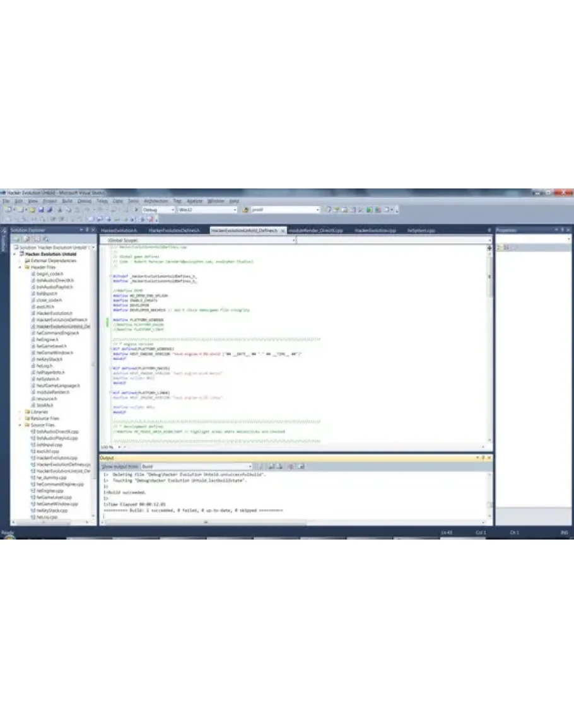The image size is (574, 728).
Task: Switch to the moduleRender_DirectX.cpp tab
Action: pos(315,231)
